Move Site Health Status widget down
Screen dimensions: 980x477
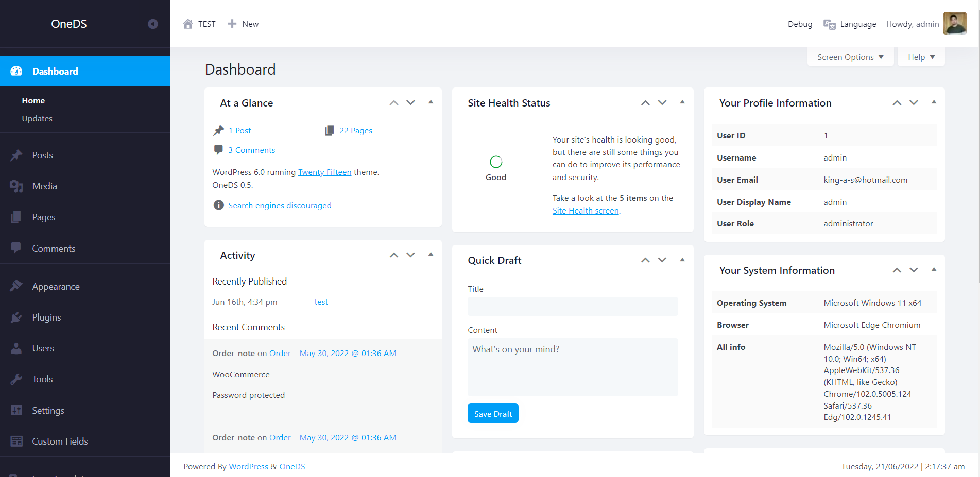coord(662,103)
